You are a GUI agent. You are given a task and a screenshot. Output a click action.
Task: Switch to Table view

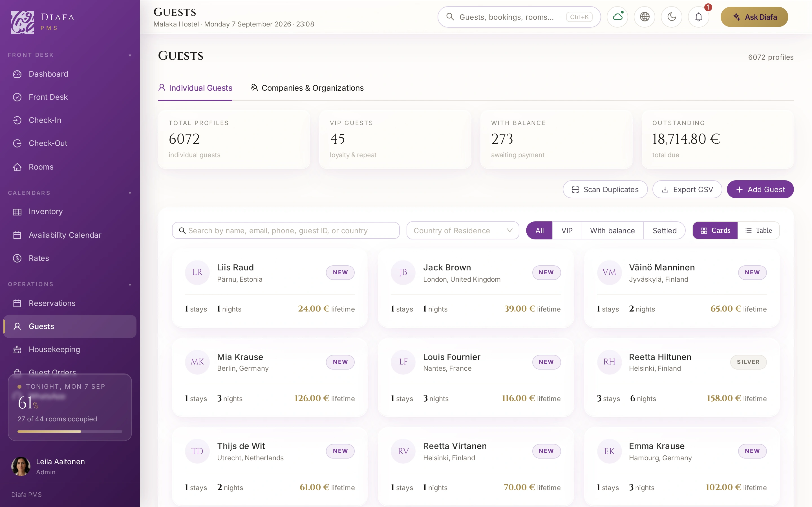[x=758, y=230]
